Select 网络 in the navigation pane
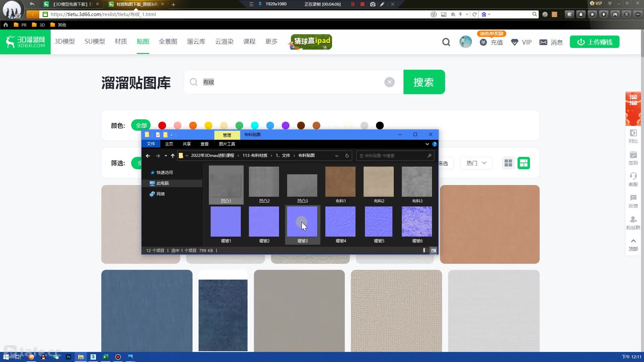Screen dimensions: 644x362 (x=157, y=194)
